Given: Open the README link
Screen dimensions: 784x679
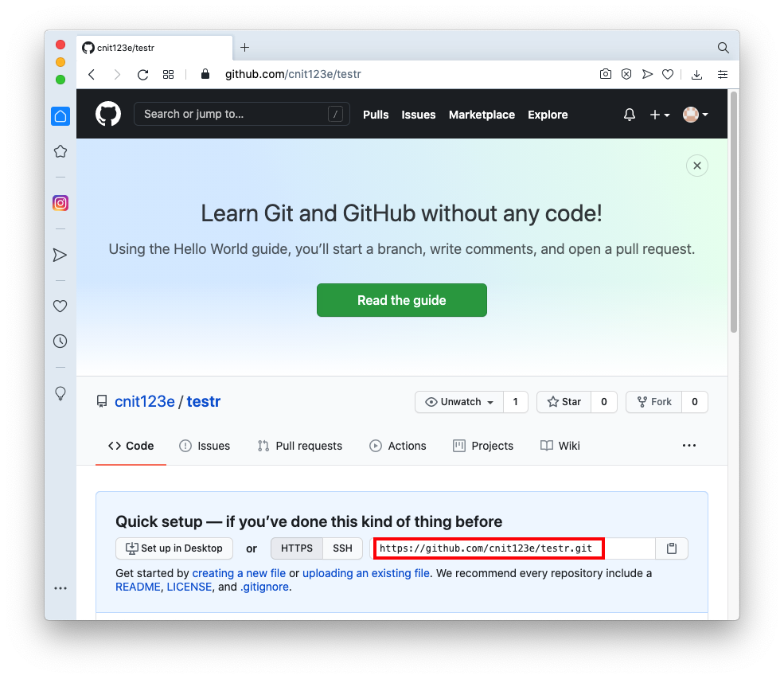Looking at the screenshot, I should coord(138,587).
